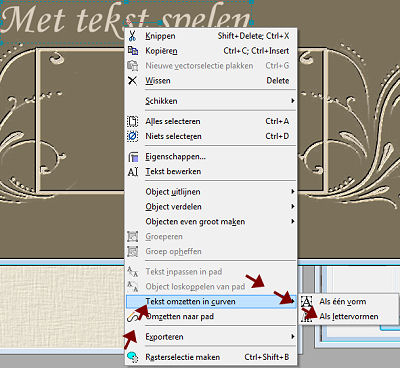Click the Eigenschappen properties icon
Viewport: 400px width, 368px height.
[133, 157]
